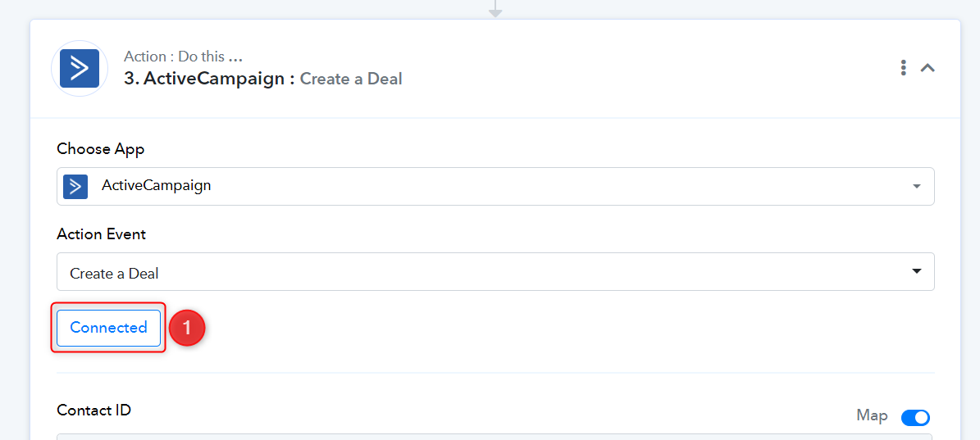Click 'Create a Deal' text in step header
The height and width of the screenshot is (440, 980).
351,79
